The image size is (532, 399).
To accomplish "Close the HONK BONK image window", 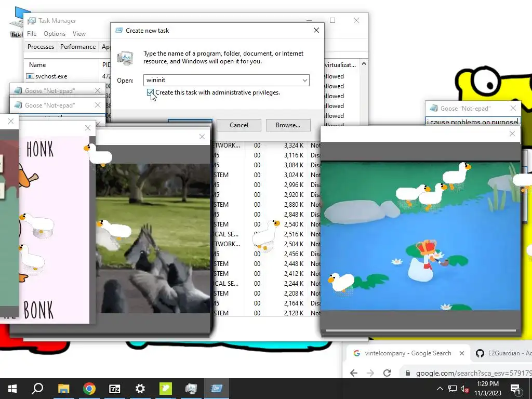I will [88, 128].
